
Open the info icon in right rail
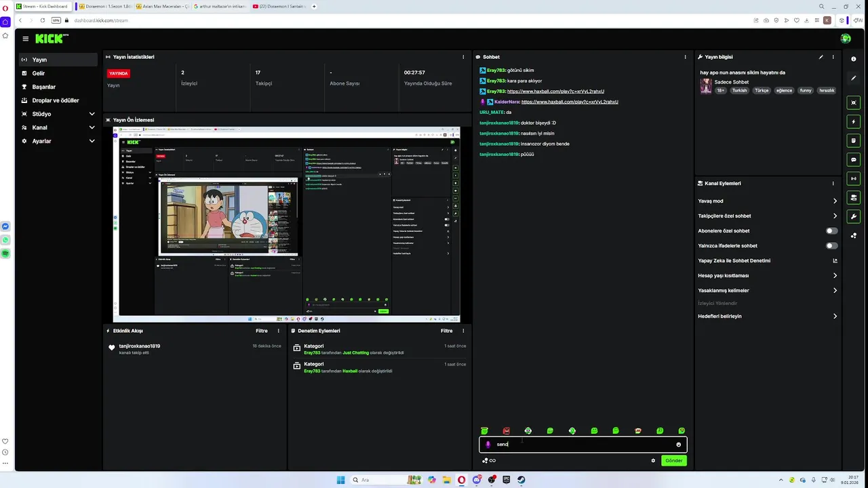coord(853,59)
